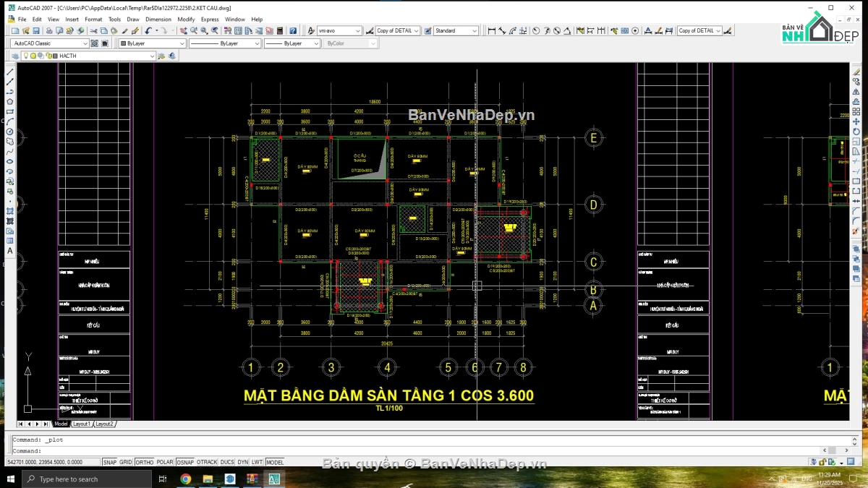This screenshot has height=488, width=868.
Task: Select the Linear Dimension tool icon
Action: click(492, 30)
